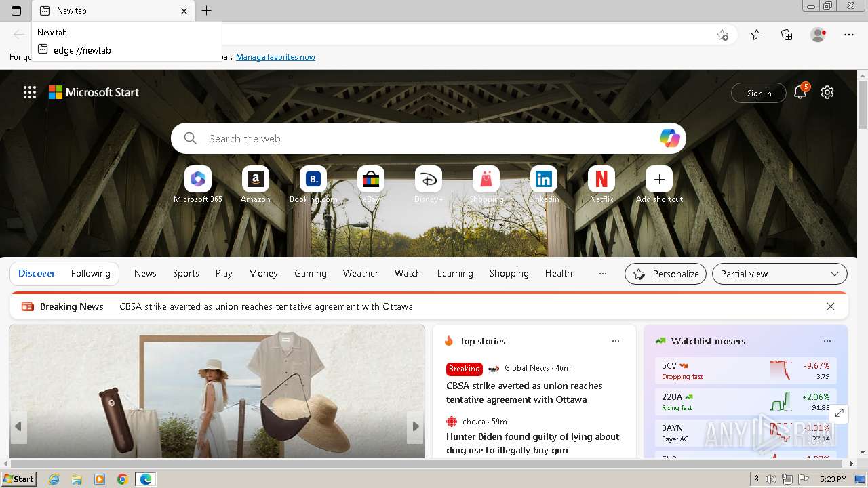This screenshot has height=488, width=868.
Task: Open Top stories more options
Action: [x=616, y=341]
